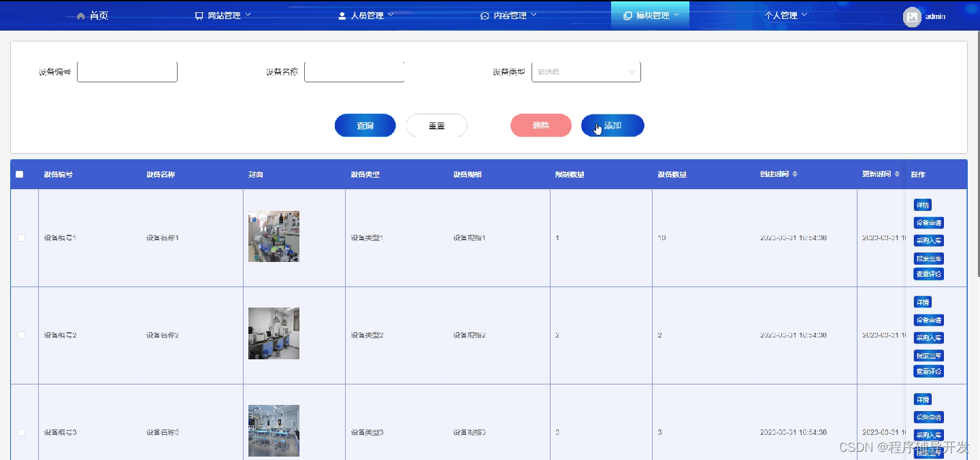This screenshot has height=460, width=980.
Task: Click 报废出库 for the 设备编号2 row
Action: [x=929, y=356]
